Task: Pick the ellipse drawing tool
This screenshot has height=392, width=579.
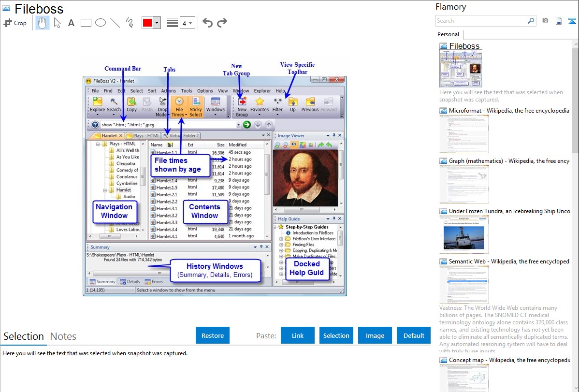Action: pyautogui.click(x=101, y=23)
